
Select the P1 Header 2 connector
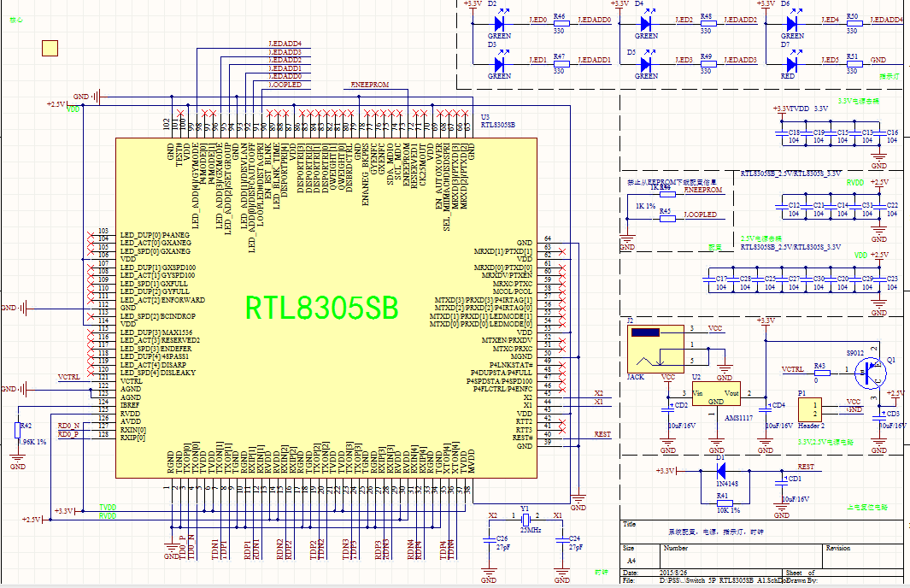click(809, 409)
